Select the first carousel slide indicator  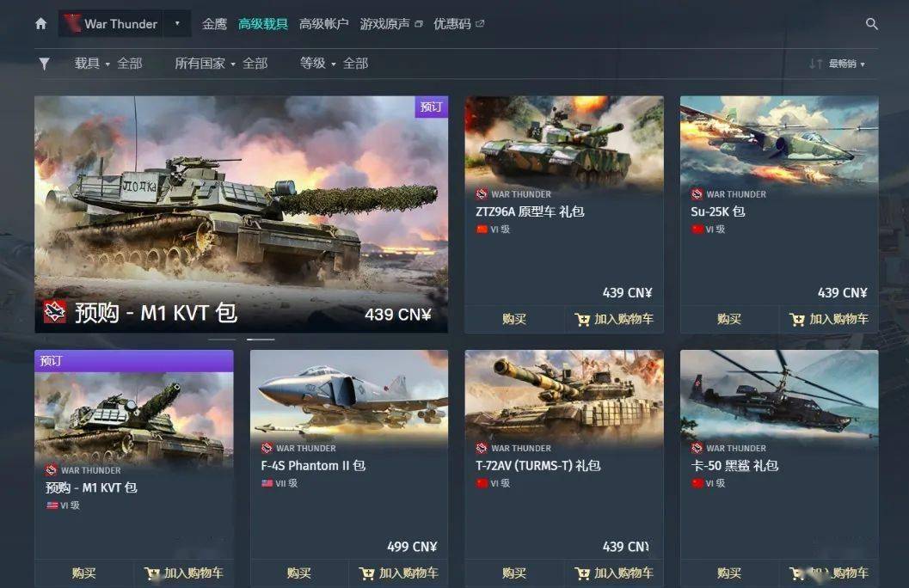pyautogui.click(x=222, y=339)
